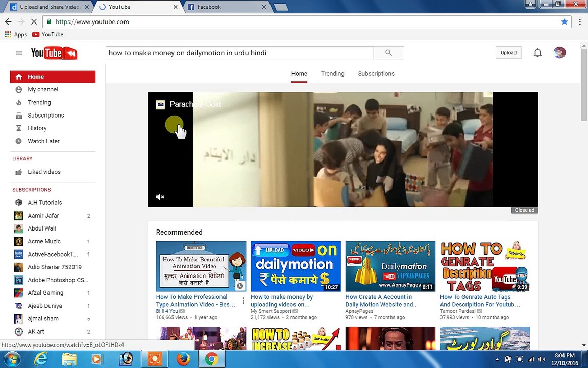Open Generate Description Tags thumbnail
This screenshot has width=588, height=368.
pyautogui.click(x=485, y=266)
